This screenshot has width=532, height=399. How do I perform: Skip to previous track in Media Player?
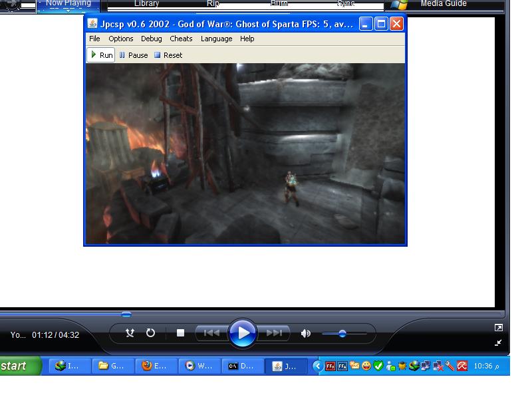211,333
